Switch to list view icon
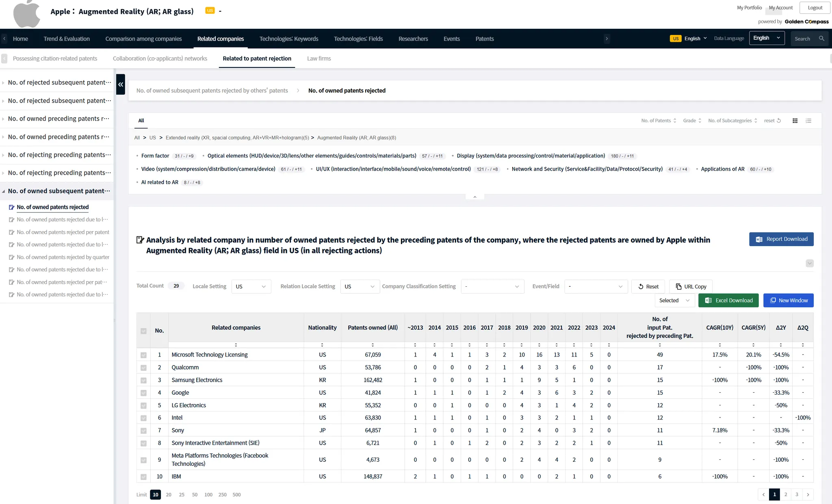The width and height of the screenshot is (832, 504). point(808,121)
